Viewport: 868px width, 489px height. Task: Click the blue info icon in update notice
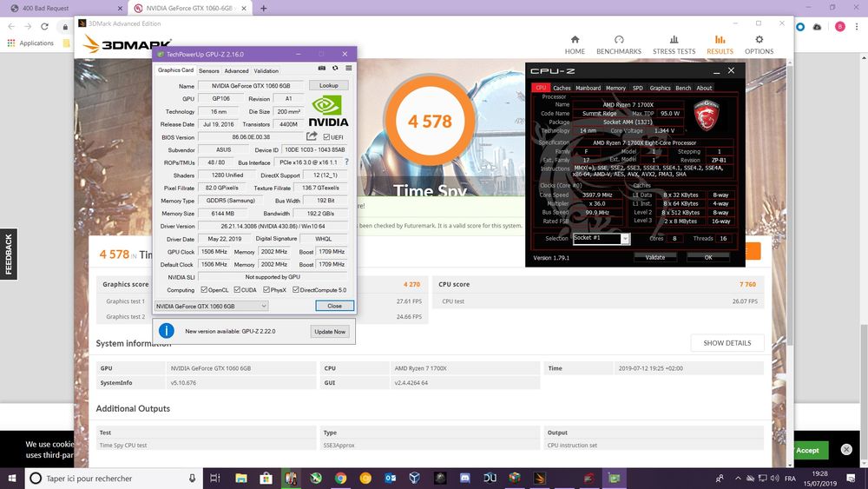[x=166, y=331]
